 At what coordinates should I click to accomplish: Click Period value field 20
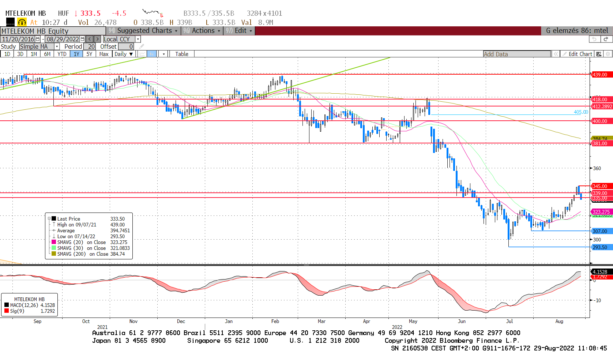(90, 46)
